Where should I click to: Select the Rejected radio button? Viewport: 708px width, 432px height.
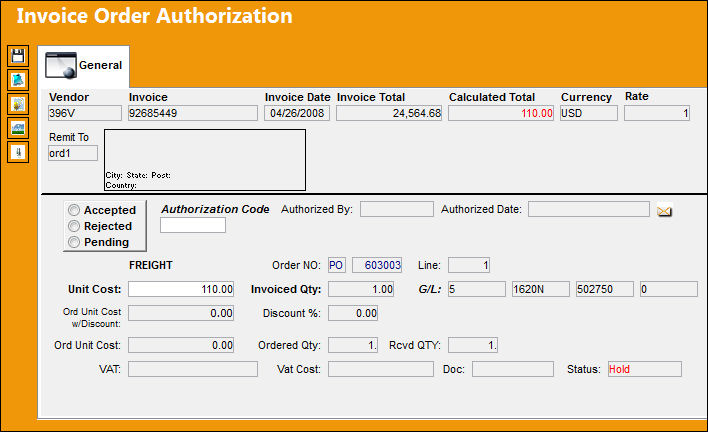tap(74, 226)
